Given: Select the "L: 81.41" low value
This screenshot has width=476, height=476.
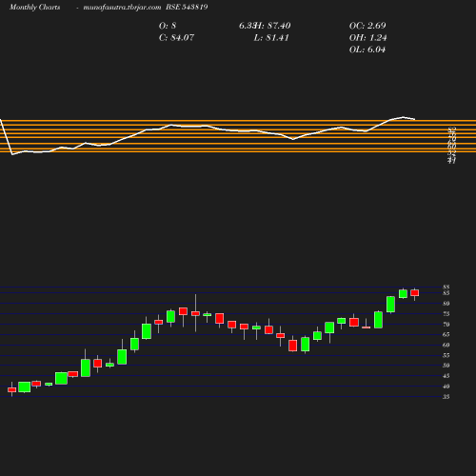Looking at the screenshot, I should pyautogui.click(x=271, y=37).
